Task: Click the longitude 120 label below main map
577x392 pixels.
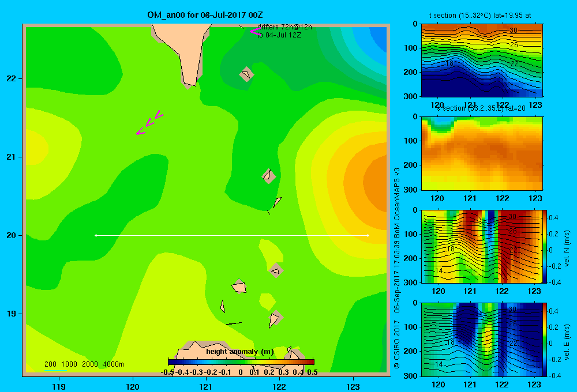Action: point(133,386)
